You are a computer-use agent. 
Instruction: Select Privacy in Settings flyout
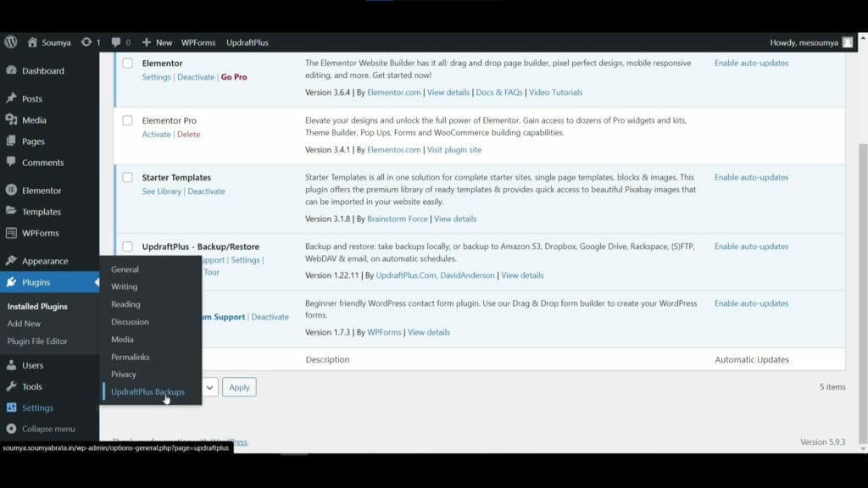[x=124, y=374]
